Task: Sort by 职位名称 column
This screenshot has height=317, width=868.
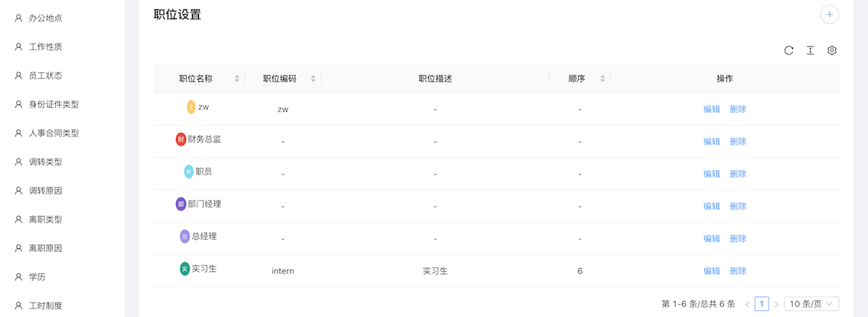Action: point(237,79)
